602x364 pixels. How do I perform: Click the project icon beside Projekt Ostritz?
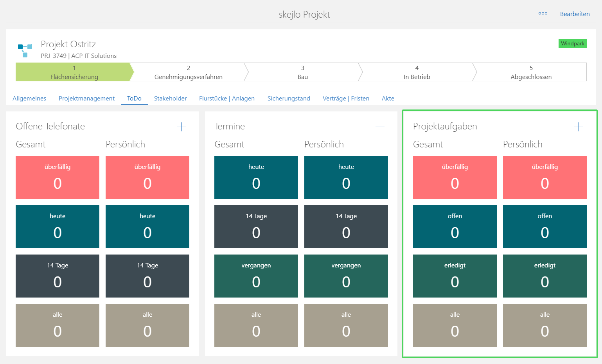pos(25,50)
